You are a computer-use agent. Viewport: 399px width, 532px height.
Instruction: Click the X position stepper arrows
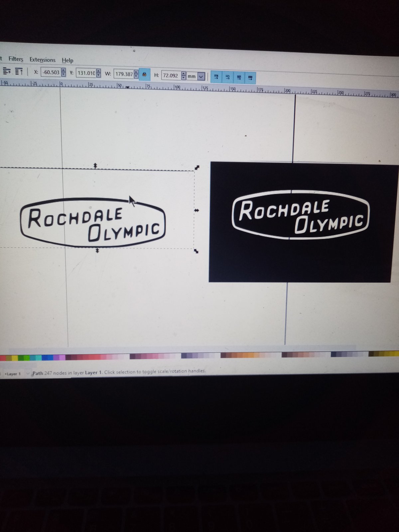64,72
